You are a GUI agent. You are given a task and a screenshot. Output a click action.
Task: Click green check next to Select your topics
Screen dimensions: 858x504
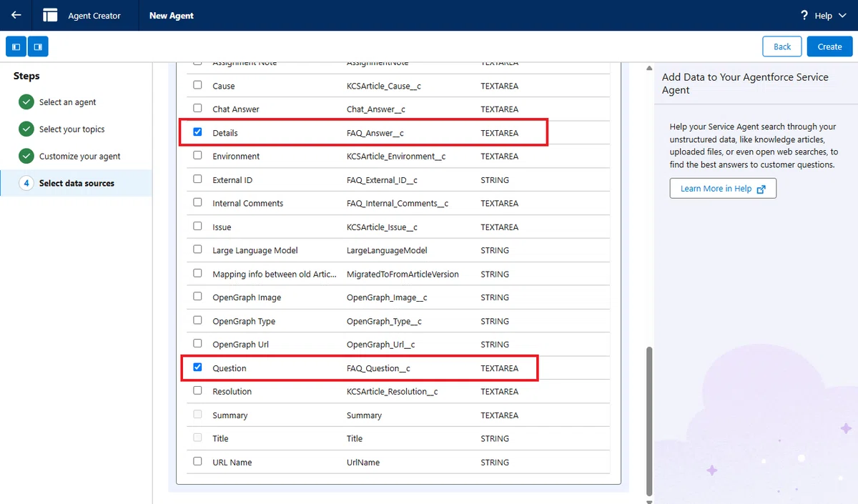point(26,129)
